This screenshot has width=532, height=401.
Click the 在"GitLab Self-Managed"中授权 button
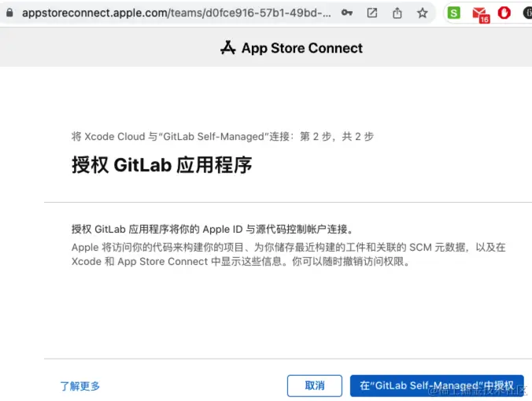[x=437, y=386]
